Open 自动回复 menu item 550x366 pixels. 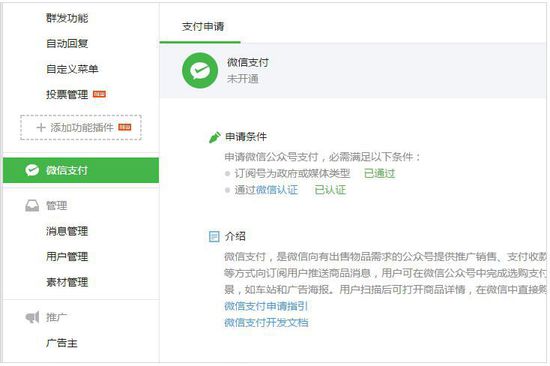tap(67, 44)
